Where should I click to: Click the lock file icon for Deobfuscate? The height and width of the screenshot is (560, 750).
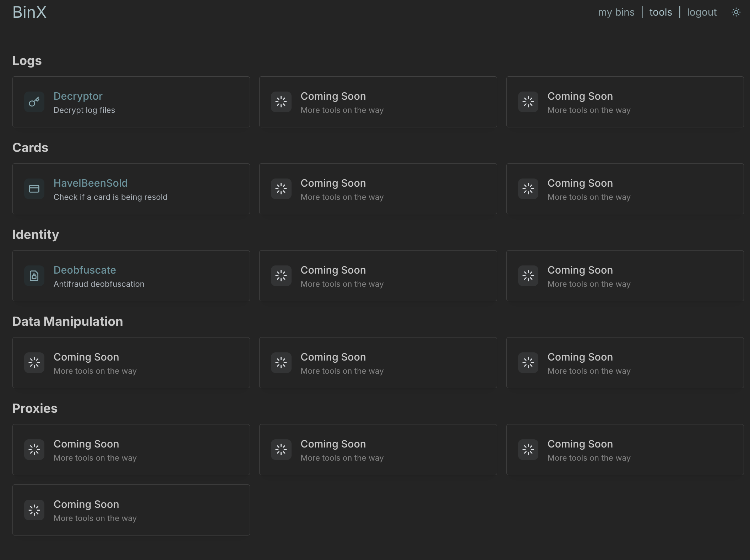pos(34,276)
